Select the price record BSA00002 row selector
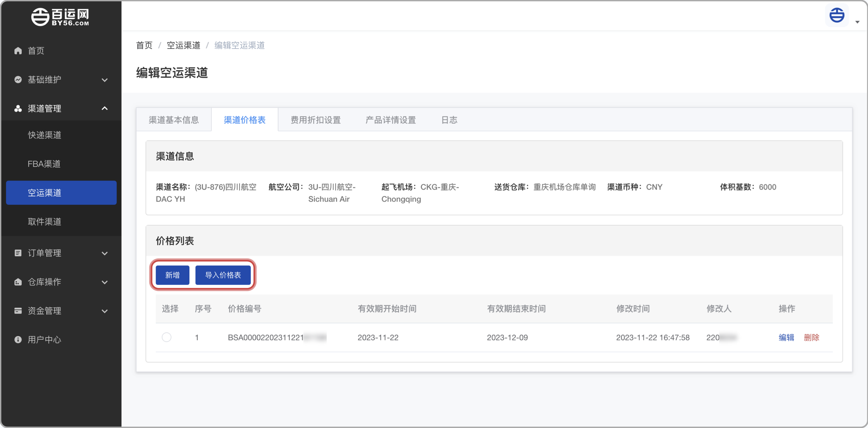 [x=167, y=337]
